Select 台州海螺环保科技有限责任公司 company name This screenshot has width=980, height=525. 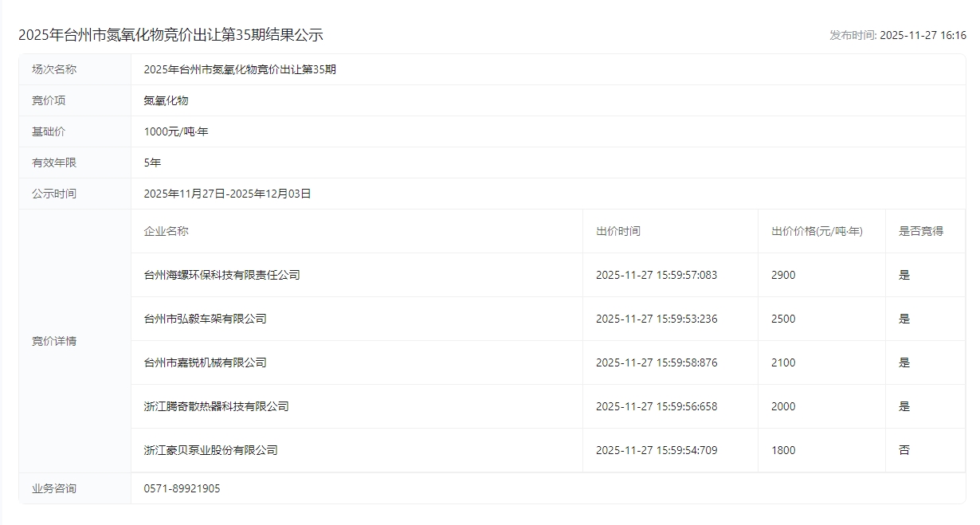(221, 275)
